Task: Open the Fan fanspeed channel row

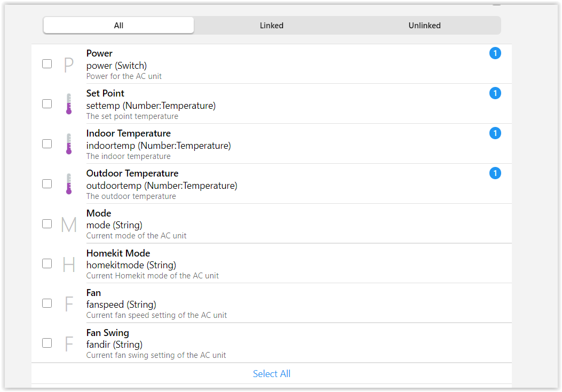Action: pos(267,304)
